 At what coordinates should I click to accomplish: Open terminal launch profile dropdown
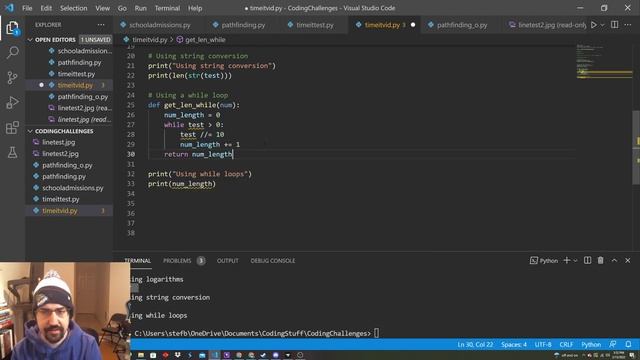pyautogui.click(x=576, y=261)
